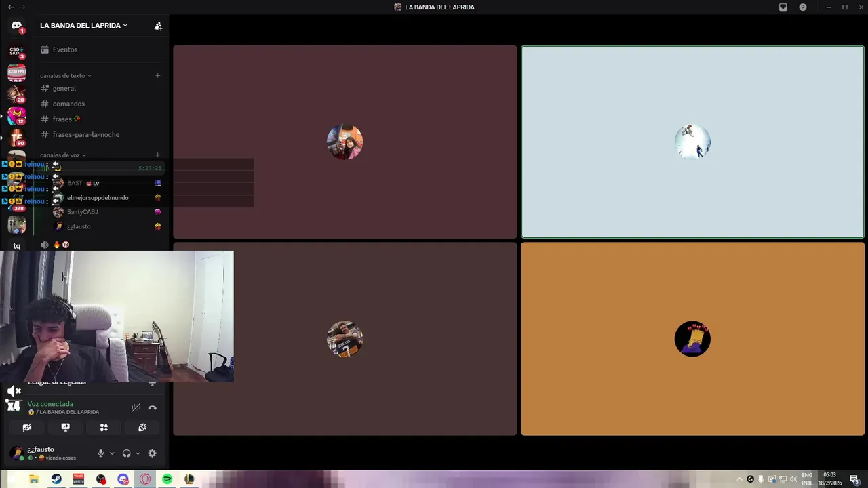Viewport: 868px width, 488px height.
Task: Open microphone input options chevron
Action: click(x=112, y=453)
